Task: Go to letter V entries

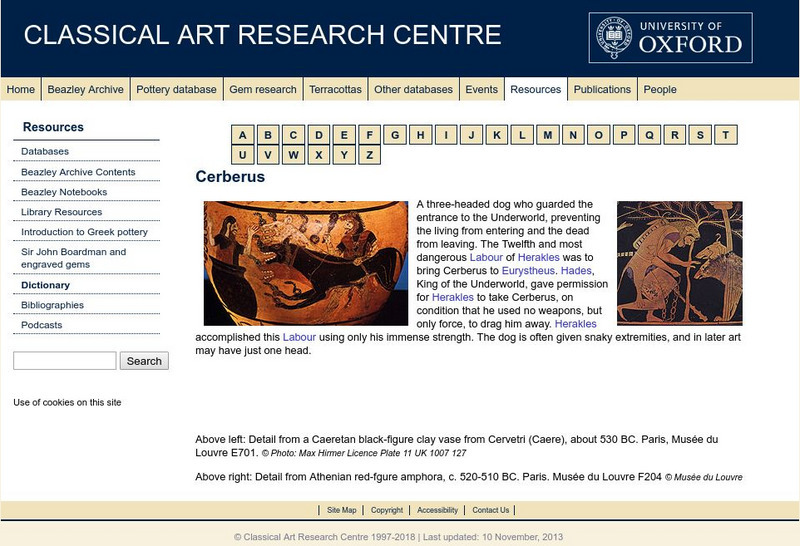Action: pyautogui.click(x=268, y=155)
